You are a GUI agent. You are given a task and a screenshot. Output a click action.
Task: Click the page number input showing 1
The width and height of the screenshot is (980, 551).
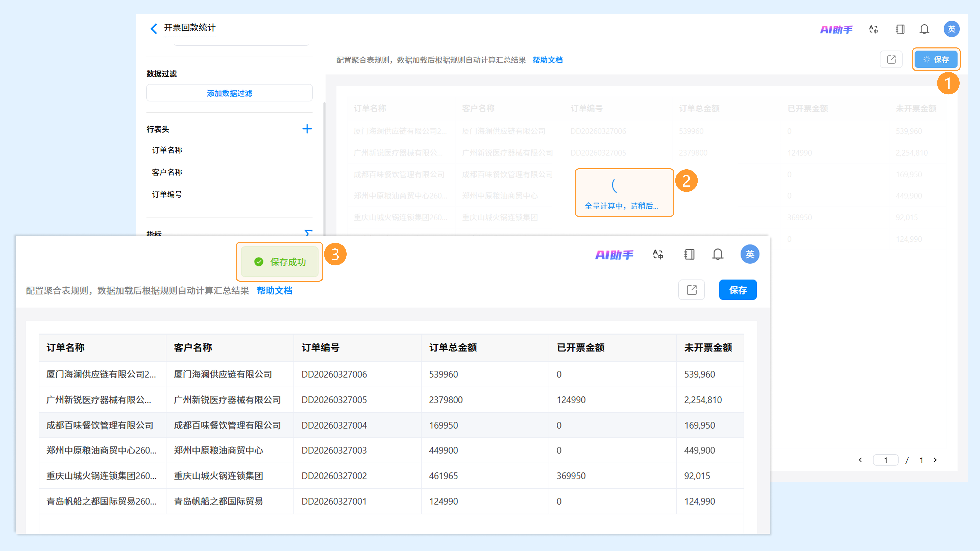[886, 460]
